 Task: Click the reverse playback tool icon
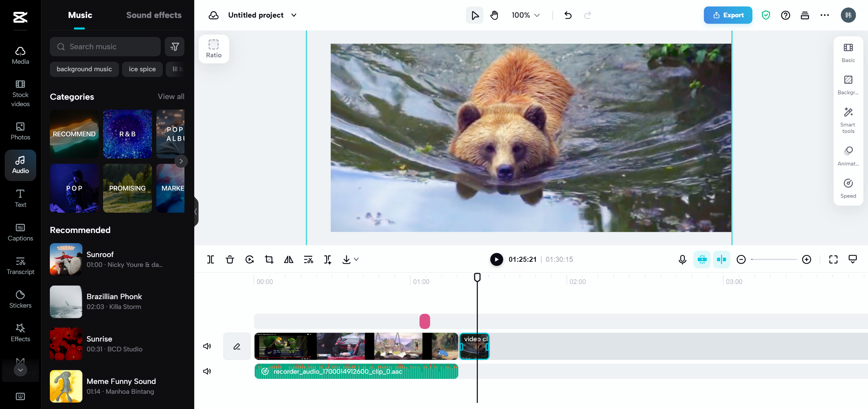tap(250, 259)
